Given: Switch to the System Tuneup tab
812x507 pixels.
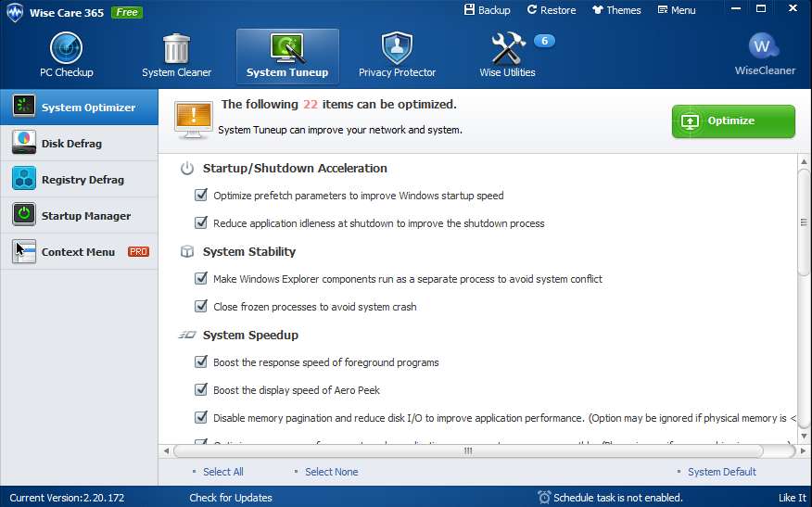Looking at the screenshot, I should pyautogui.click(x=287, y=56).
